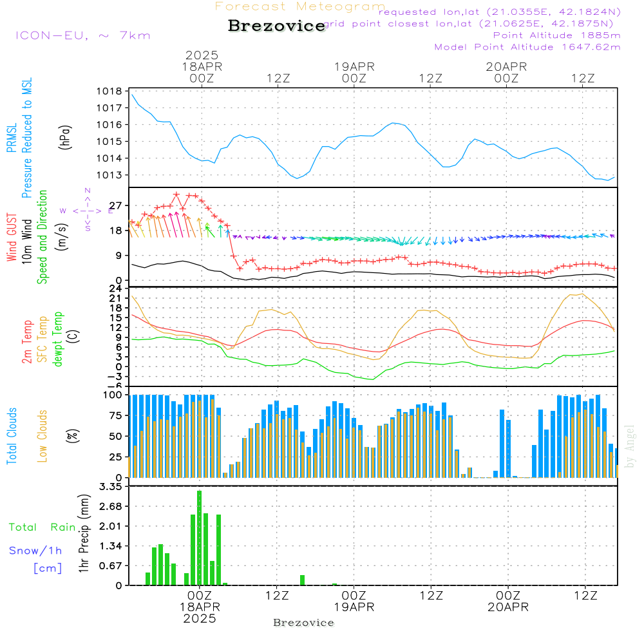Click the 1.34 precipitation tick value

pyautogui.click(x=111, y=546)
